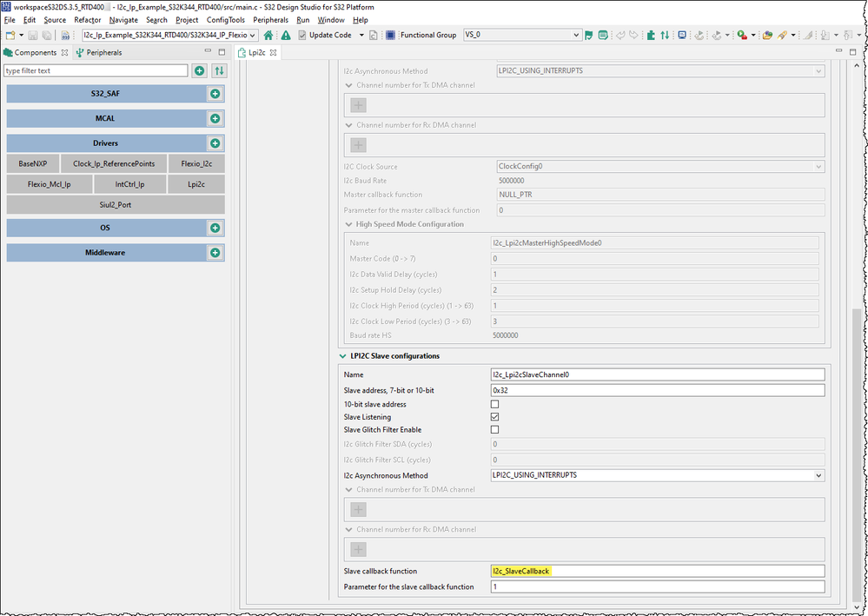Uncheck the Slave Listening checkbox
Viewport: 868px width, 616px height.
[x=495, y=417]
